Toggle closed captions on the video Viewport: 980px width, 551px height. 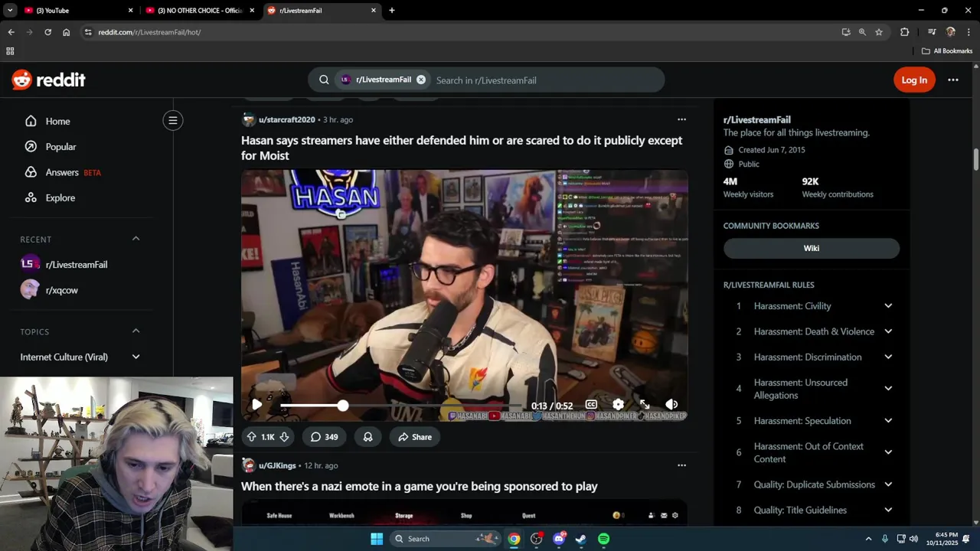pos(591,405)
